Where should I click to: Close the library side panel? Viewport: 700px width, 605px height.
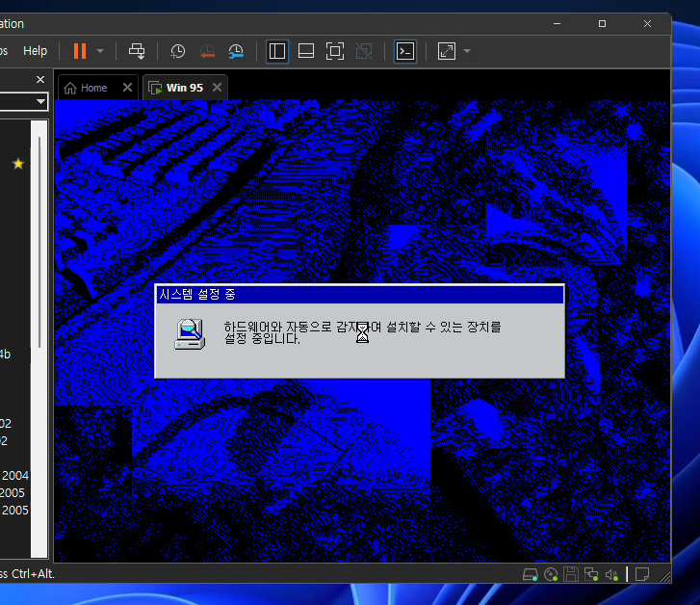[x=40, y=80]
